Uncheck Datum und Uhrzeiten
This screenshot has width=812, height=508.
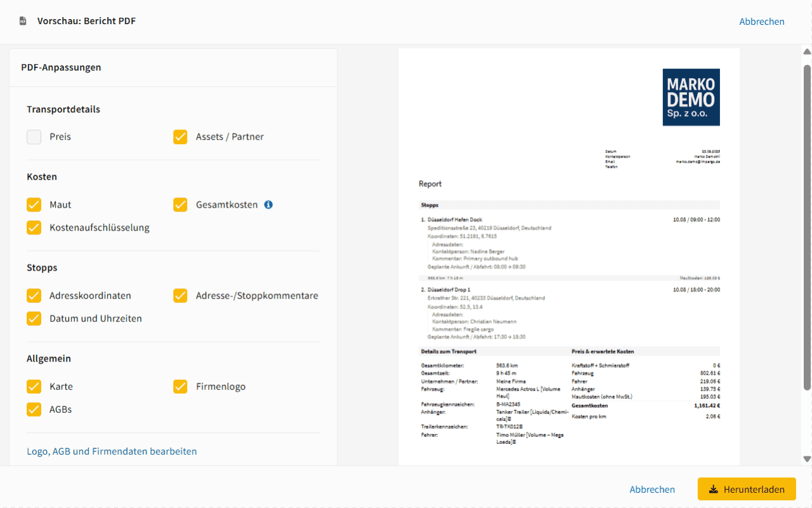coord(34,318)
